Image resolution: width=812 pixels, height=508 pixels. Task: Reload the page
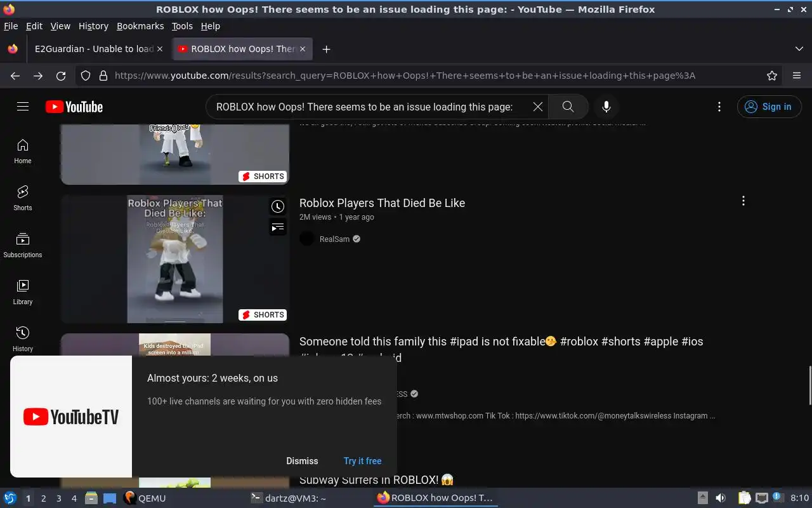[x=61, y=76]
